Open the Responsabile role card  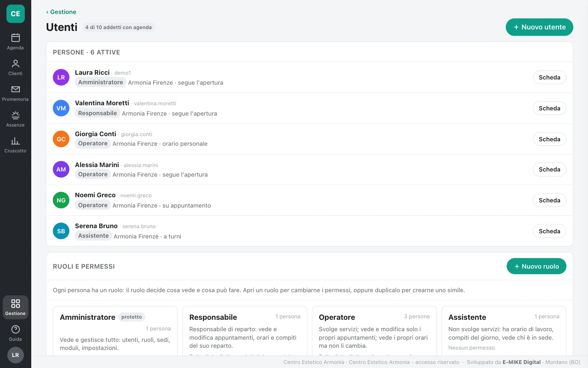[x=245, y=331]
